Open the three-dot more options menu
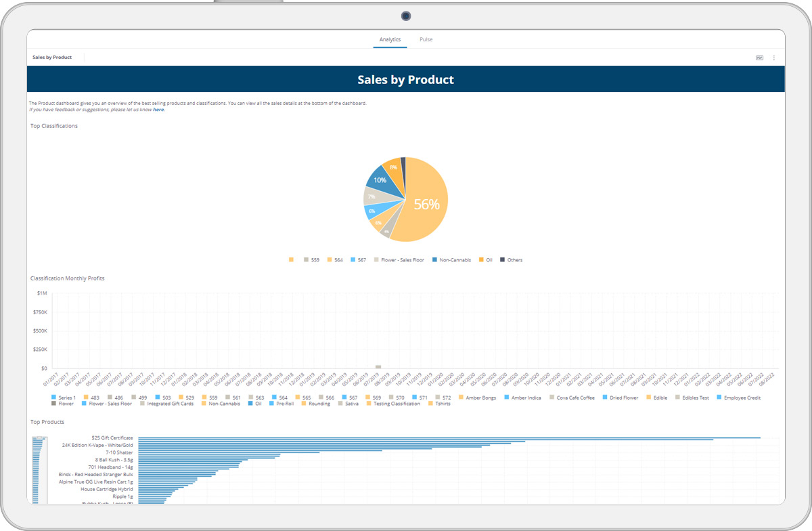 [x=774, y=58]
